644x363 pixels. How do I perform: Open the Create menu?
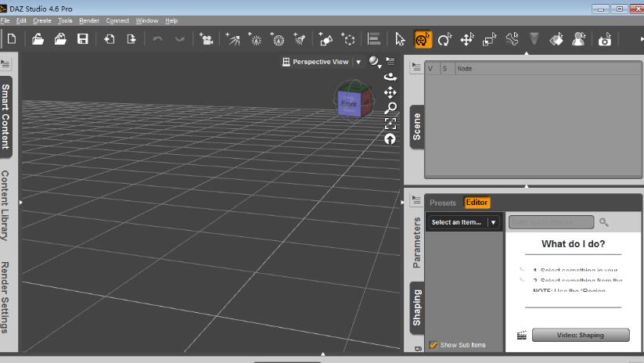42,20
